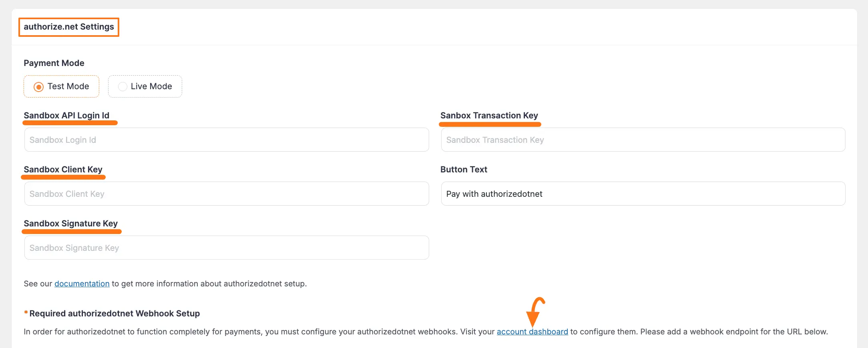Viewport: 868px width, 348px height.
Task: Focus the Sandbox Client Key input
Action: pyautogui.click(x=227, y=194)
